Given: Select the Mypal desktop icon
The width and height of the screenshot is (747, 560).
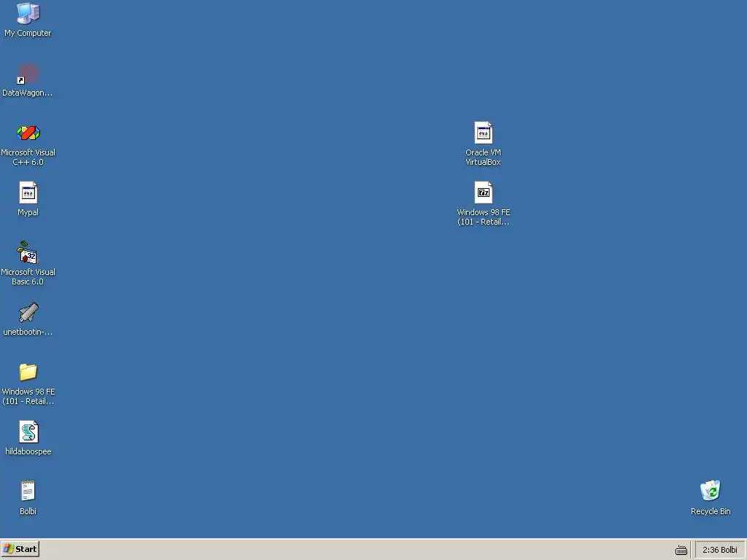Looking at the screenshot, I should tap(28, 192).
